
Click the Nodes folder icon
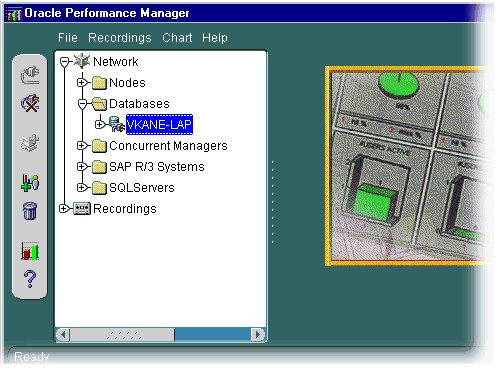coord(99,83)
